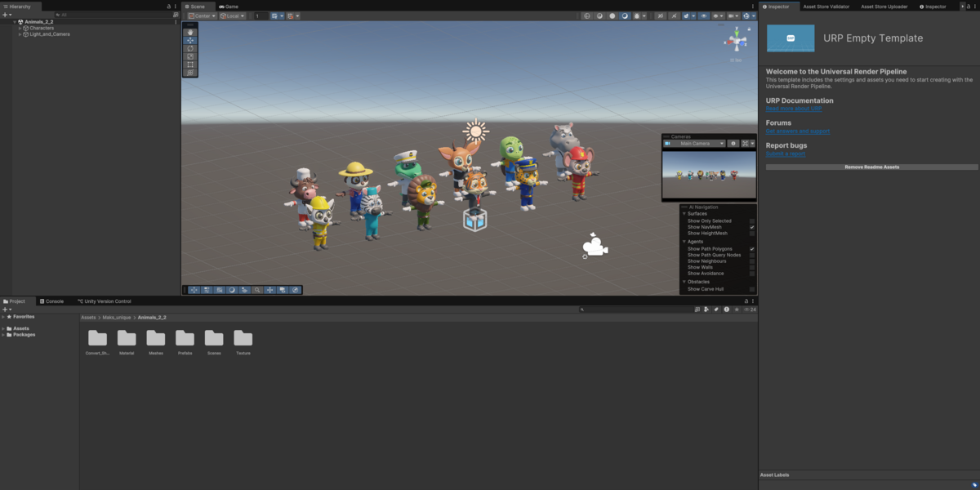980x490 pixels.
Task: Select the Hand view tool
Action: 190,32
